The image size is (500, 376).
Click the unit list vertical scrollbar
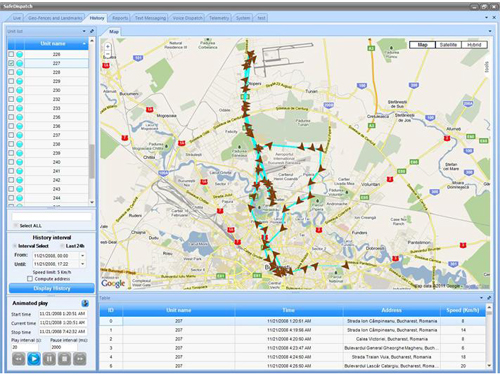[x=92, y=122]
